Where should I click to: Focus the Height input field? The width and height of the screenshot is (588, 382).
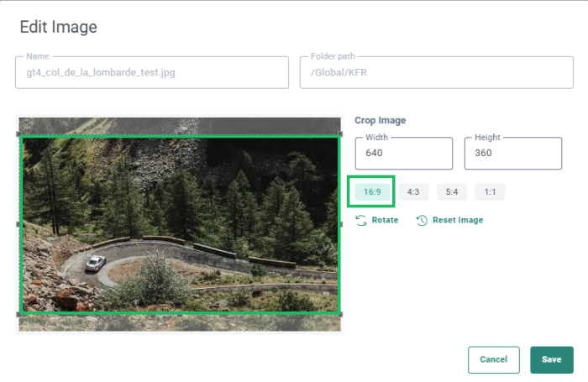point(512,154)
